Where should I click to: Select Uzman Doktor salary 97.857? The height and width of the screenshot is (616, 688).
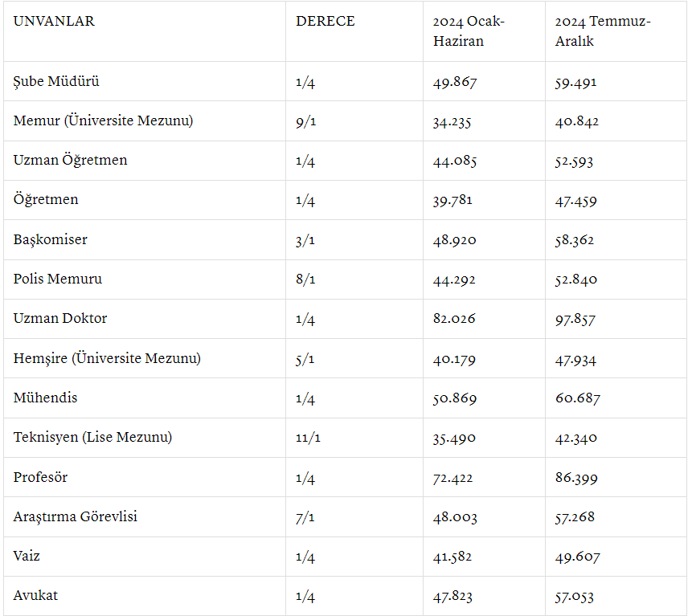pos(575,319)
